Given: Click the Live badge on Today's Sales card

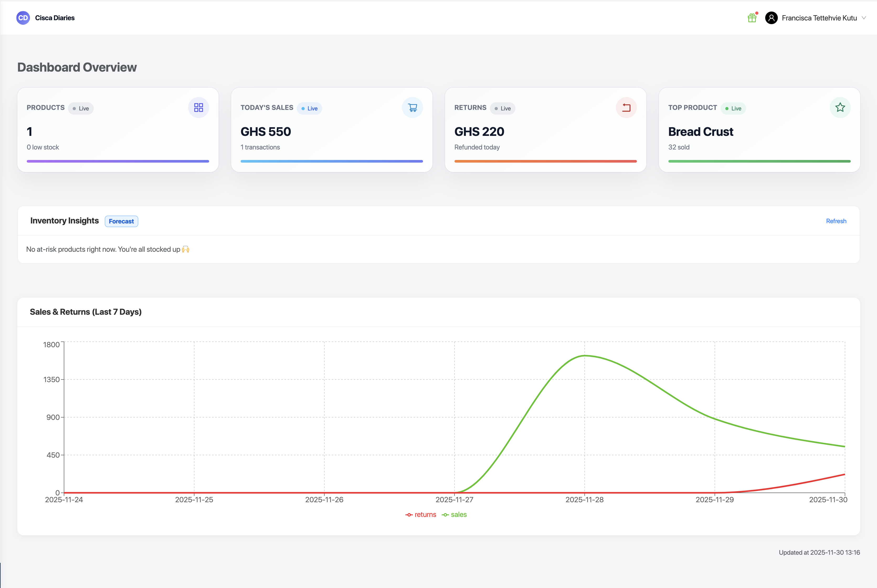Looking at the screenshot, I should (x=309, y=108).
